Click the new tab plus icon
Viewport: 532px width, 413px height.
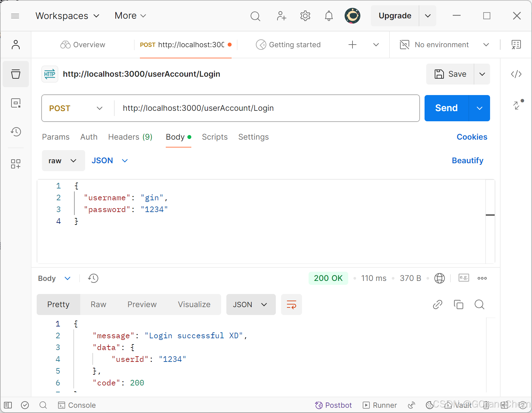coord(352,45)
